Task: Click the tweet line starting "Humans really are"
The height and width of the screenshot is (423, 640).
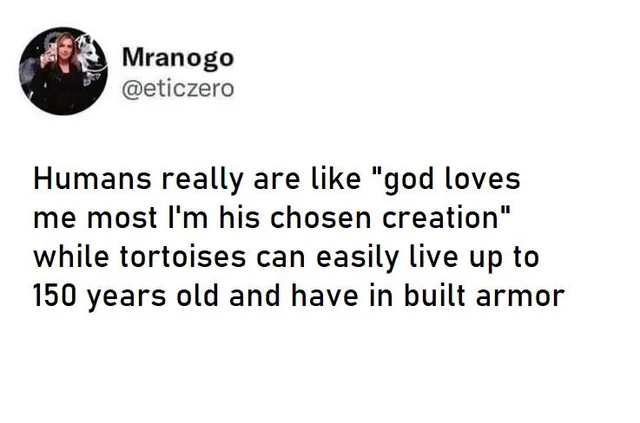Action: point(278,182)
